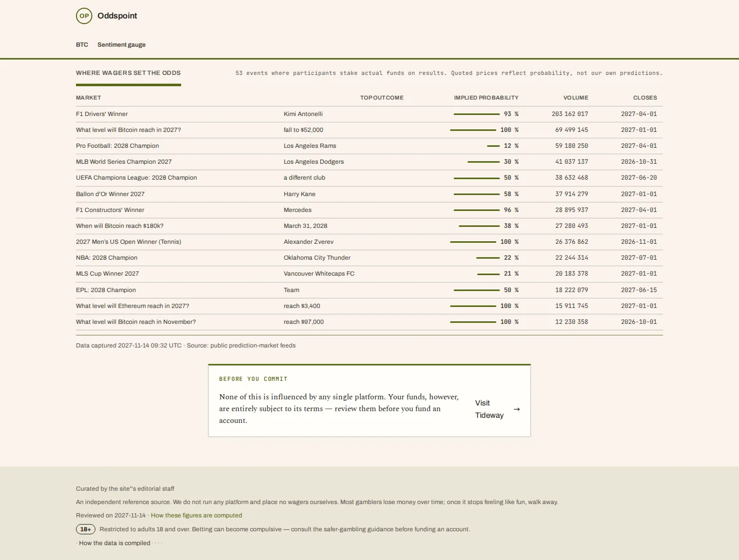
Task: Select the EPL: 2028 Champion market
Action: point(106,290)
